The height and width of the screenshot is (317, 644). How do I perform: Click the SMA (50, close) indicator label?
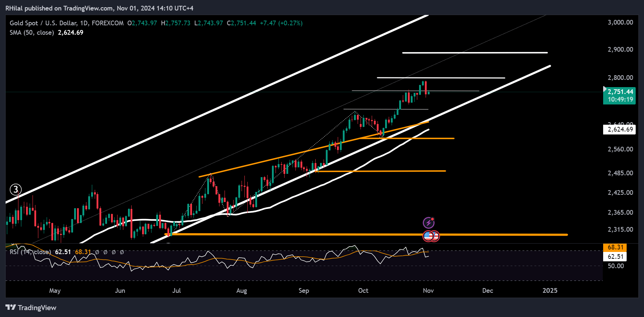coord(32,33)
